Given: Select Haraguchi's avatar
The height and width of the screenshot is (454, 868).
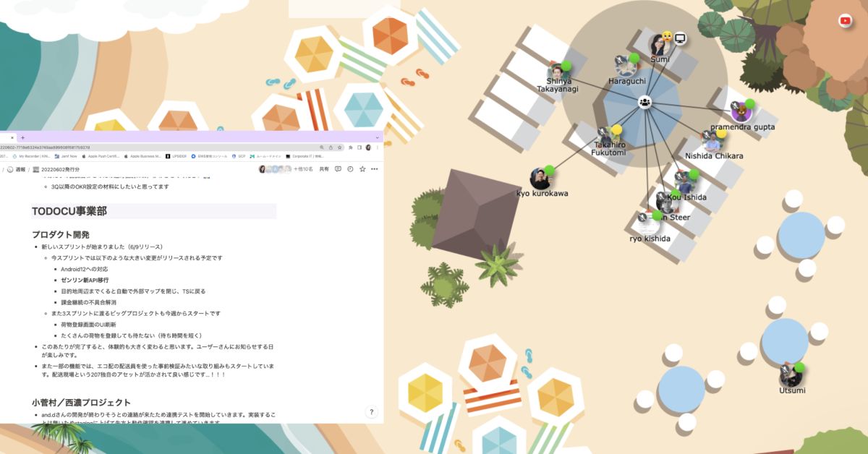Looking at the screenshot, I should click(x=625, y=65).
